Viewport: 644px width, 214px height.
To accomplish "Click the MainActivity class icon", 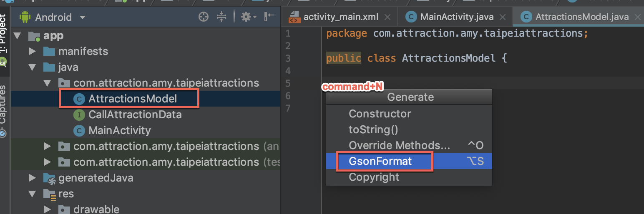I will 79,131.
